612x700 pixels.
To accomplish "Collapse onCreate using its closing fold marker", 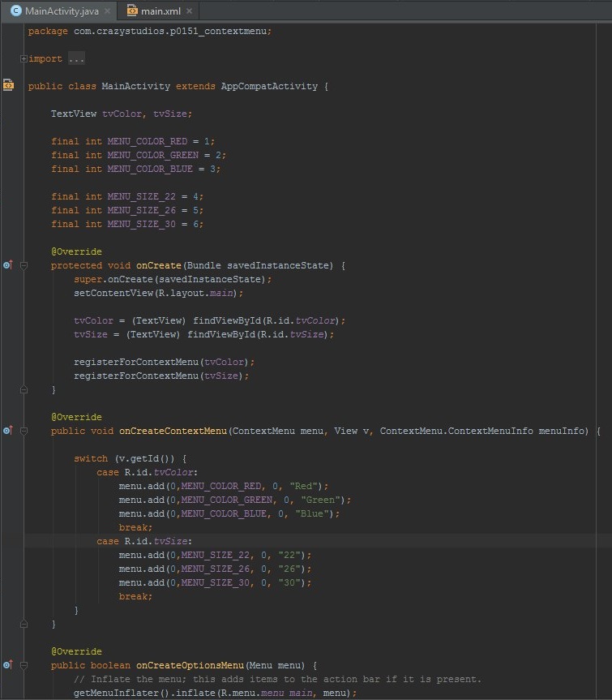I will click(x=24, y=389).
